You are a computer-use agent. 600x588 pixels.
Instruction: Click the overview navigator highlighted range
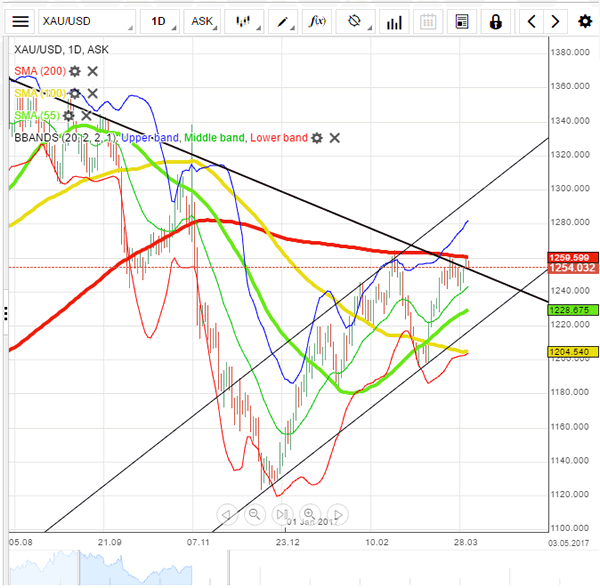[154, 568]
